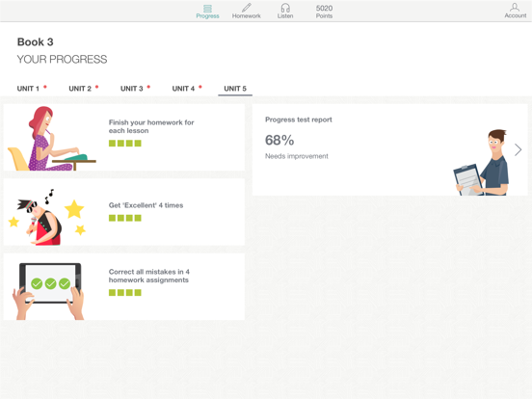View the 5020 Points total
The height and width of the screenshot is (399, 532).
click(x=324, y=12)
